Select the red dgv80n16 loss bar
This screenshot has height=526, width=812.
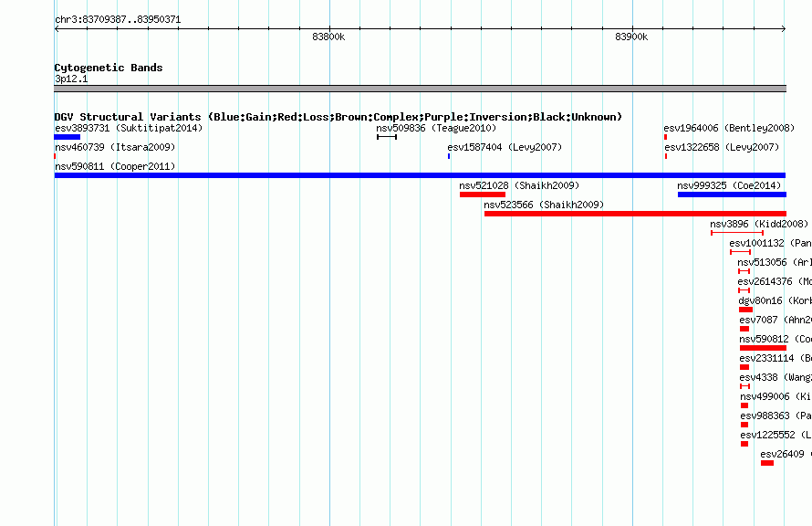click(745, 310)
